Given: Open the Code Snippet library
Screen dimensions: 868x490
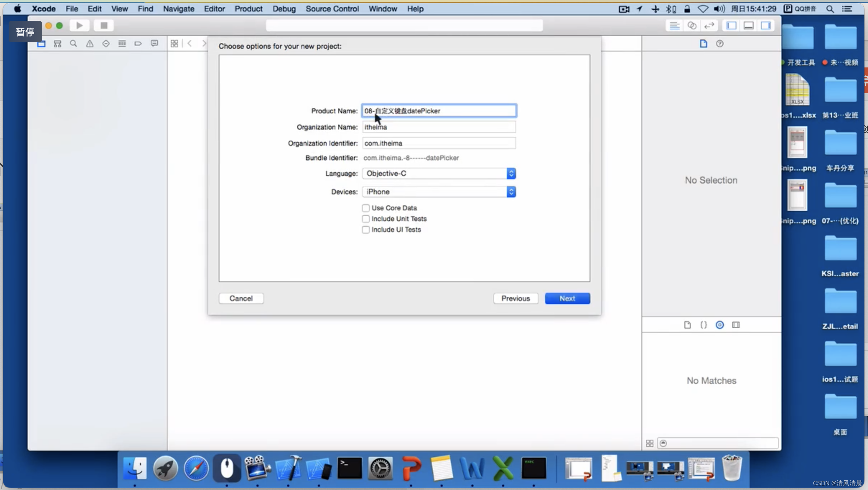Looking at the screenshot, I should (x=704, y=325).
